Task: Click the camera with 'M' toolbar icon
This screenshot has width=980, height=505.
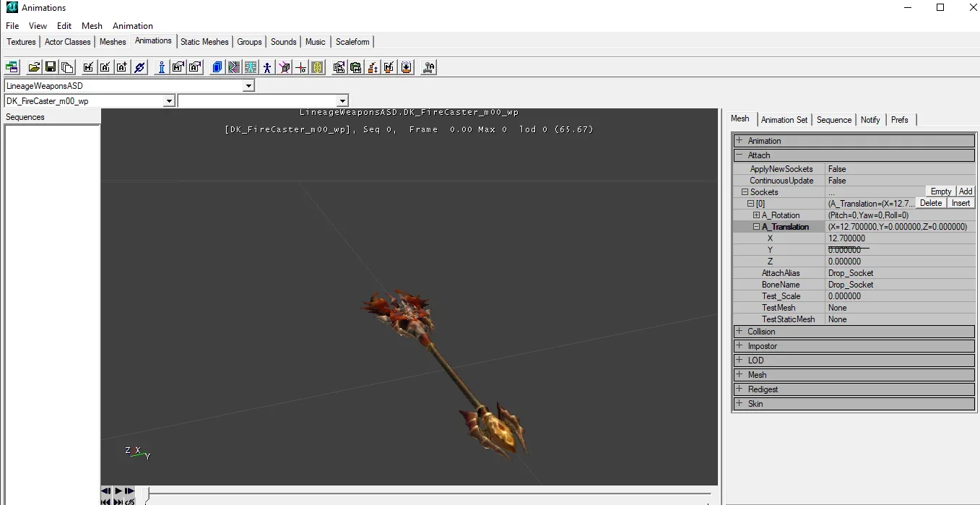Action: 339,67
